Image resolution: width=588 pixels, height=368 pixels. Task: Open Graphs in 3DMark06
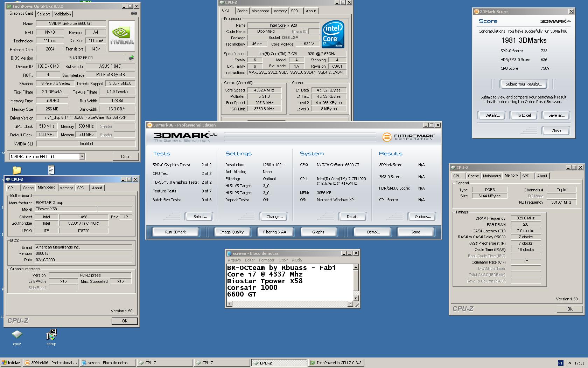click(320, 232)
